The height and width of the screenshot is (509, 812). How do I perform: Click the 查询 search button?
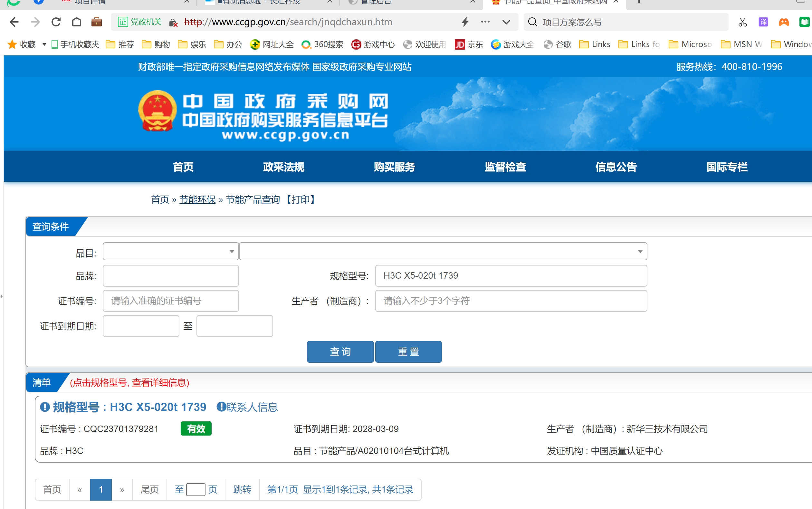pyautogui.click(x=340, y=352)
